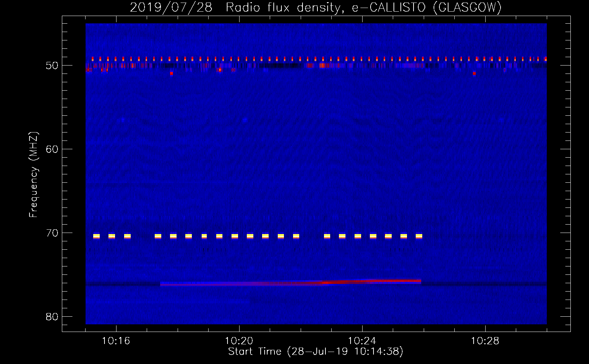Click the 70 frequency tick label
Viewport: 589px width, 364px height.
coord(52,233)
